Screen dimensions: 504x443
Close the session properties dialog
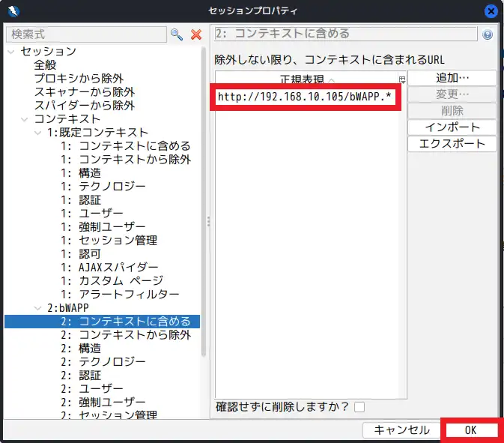(x=491, y=11)
